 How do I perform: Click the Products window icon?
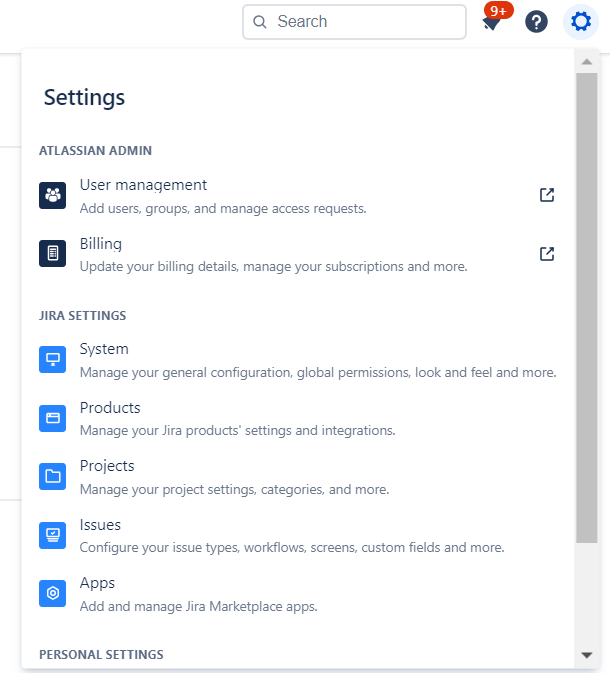pyautogui.click(x=52, y=418)
